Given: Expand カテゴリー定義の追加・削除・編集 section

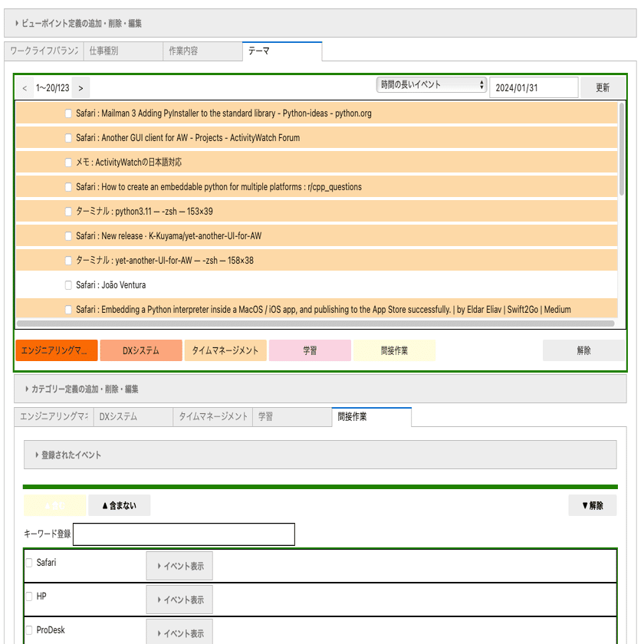Looking at the screenshot, I should pyautogui.click(x=320, y=389).
